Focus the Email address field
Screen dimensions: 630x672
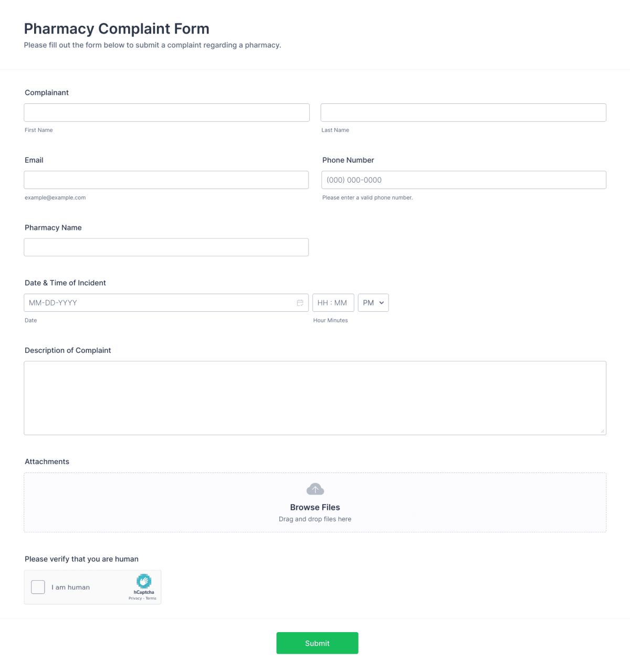pyautogui.click(x=166, y=180)
